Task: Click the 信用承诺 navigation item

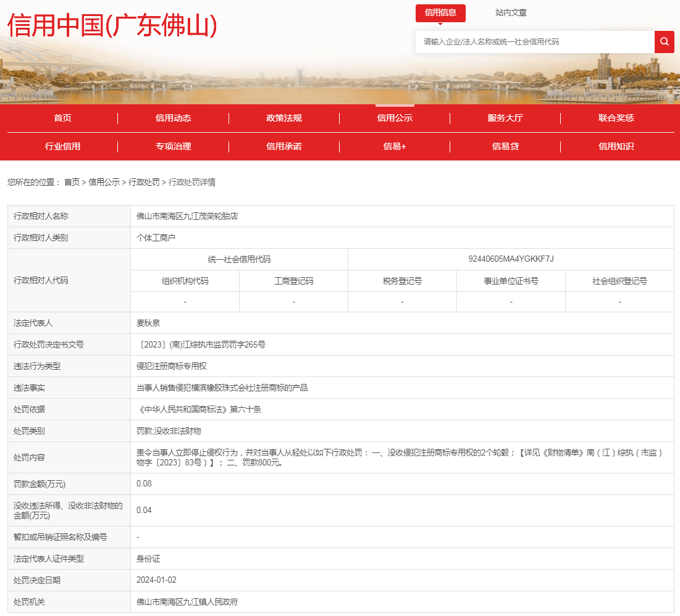Action: click(283, 147)
